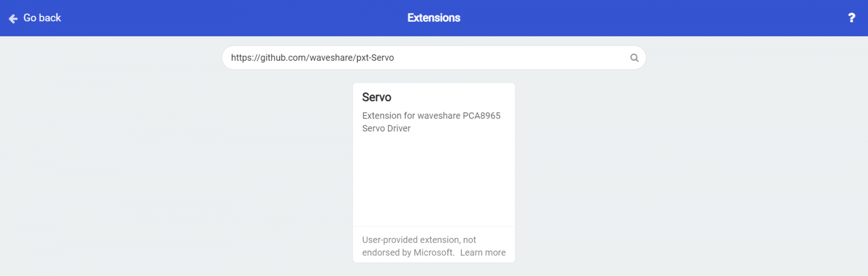Click the "PCA8965" text in card description
This screenshot has width=868, height=276.
click(x=482, y=116)
